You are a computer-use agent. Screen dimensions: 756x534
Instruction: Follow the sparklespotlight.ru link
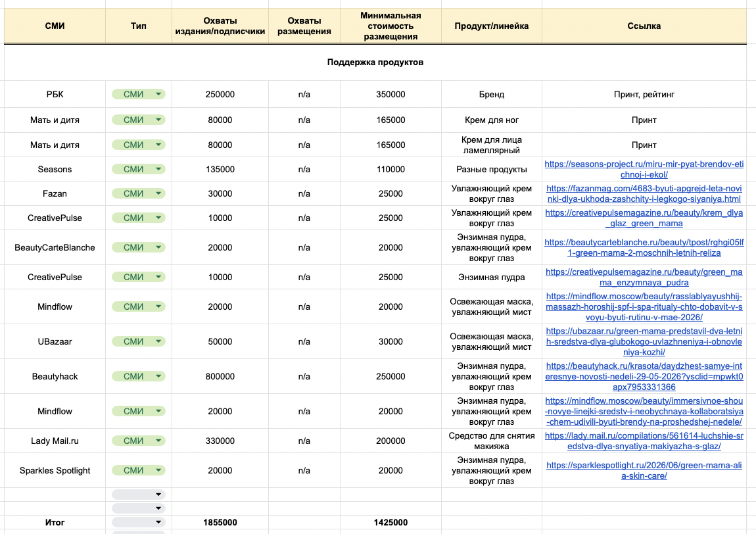(644, 470)
